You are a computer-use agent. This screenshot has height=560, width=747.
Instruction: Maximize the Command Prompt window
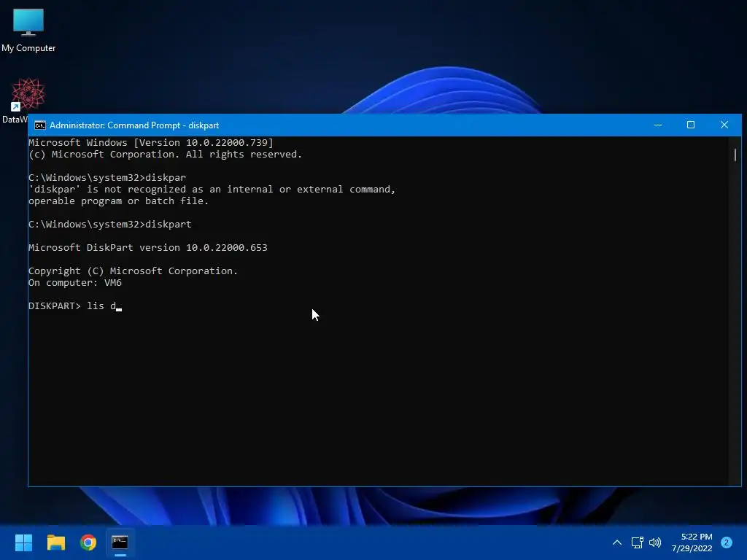[x=691, y=125]
